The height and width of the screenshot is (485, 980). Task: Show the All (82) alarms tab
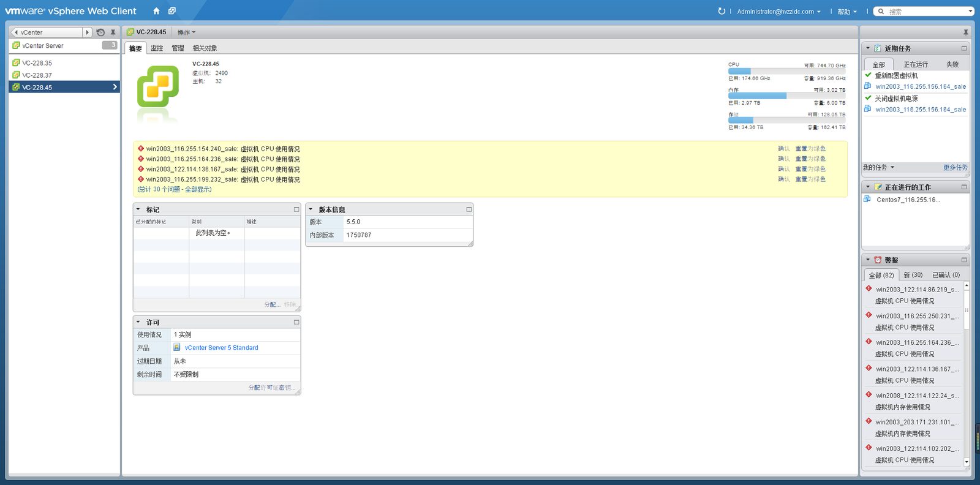click(x=881, y=275)
